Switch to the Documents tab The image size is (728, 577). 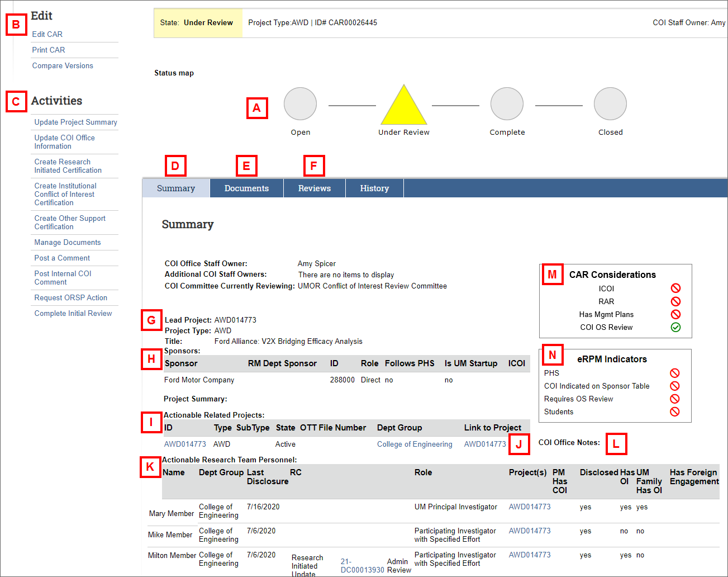(246, 188)
